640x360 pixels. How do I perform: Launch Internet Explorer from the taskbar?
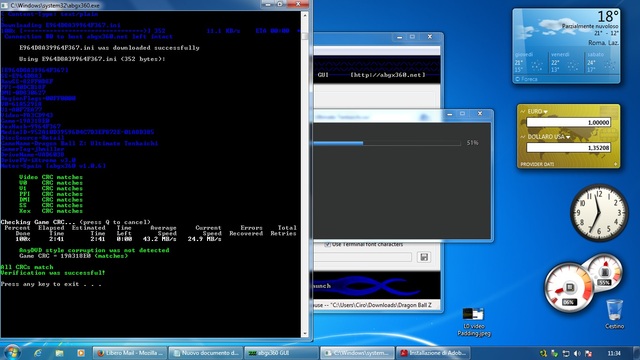click(x=38, y=353)
